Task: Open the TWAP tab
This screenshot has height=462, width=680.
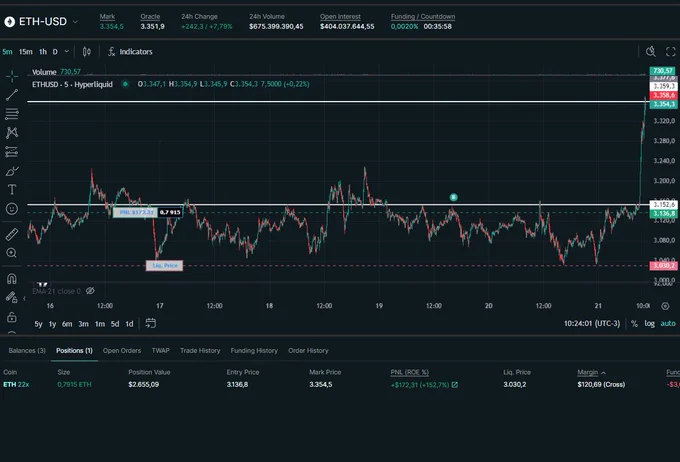Action: point(160,351)
